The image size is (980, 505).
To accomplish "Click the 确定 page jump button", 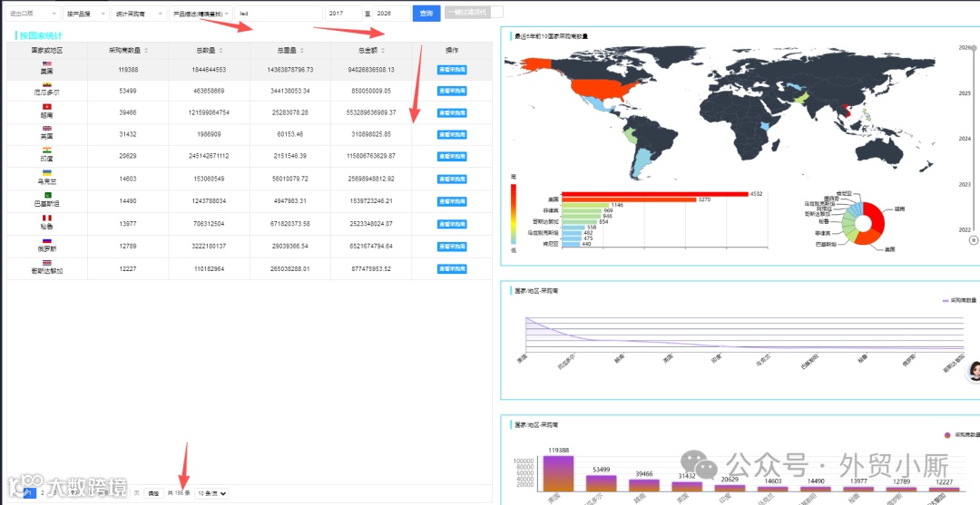I will 153,493.
